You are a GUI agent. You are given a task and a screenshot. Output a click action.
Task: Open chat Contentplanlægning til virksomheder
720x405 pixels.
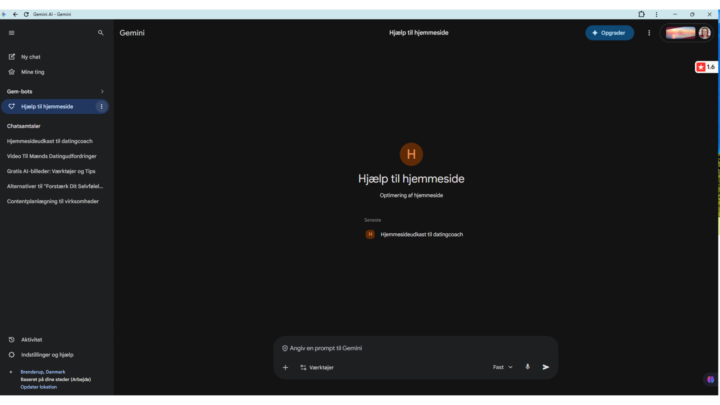(x=53, y=202)
